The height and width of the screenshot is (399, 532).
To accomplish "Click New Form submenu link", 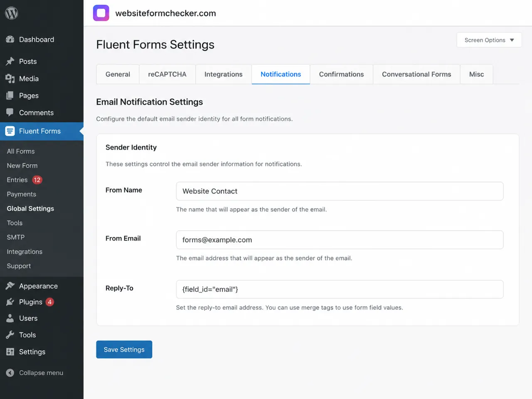I will (x=22, y=165).
